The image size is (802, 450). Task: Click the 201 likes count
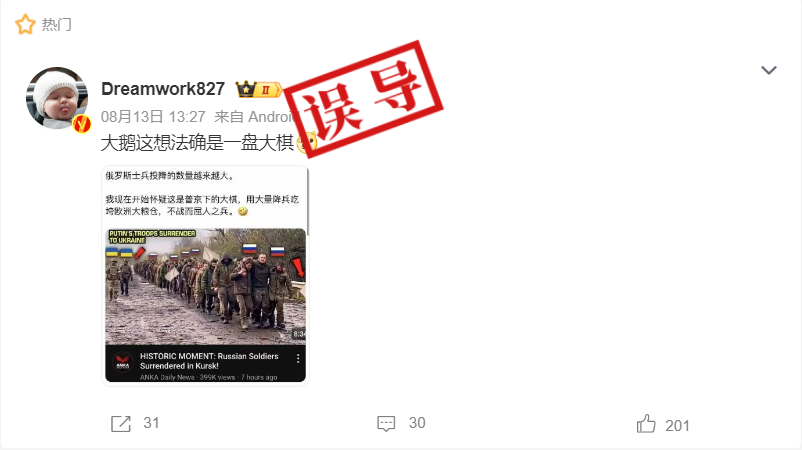tap(677, 425)
